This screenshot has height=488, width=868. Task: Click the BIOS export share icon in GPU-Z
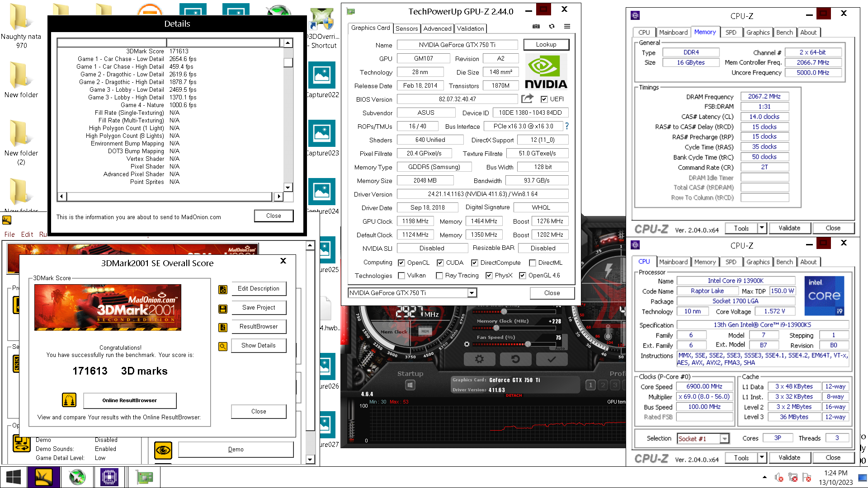tap(527, 99)
